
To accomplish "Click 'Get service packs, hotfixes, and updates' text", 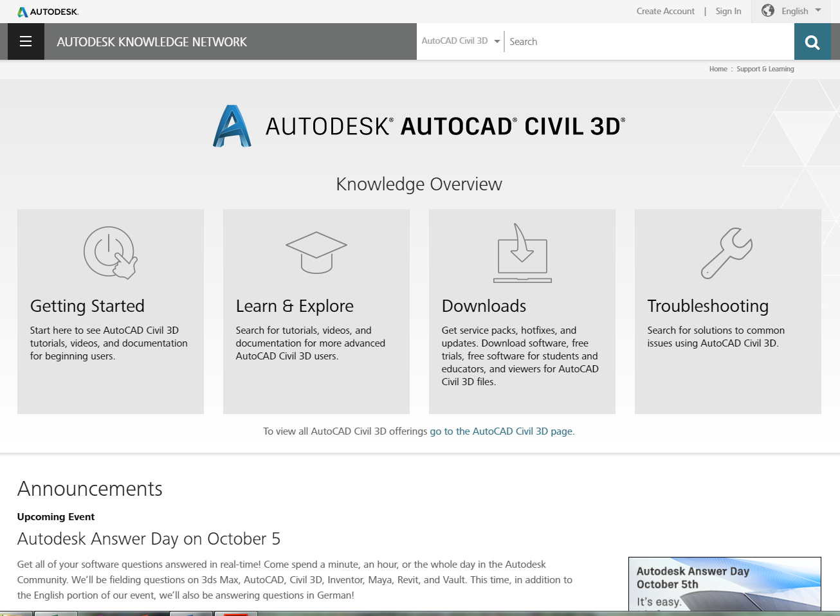I will point(520,356).
